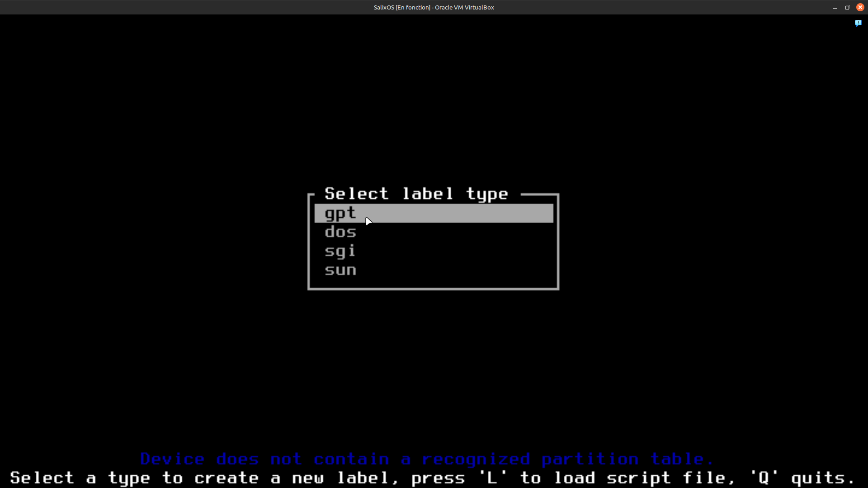The image size is (868, 488).
Task: Minimize the VirtualBox window
Action: click(835, 8)
